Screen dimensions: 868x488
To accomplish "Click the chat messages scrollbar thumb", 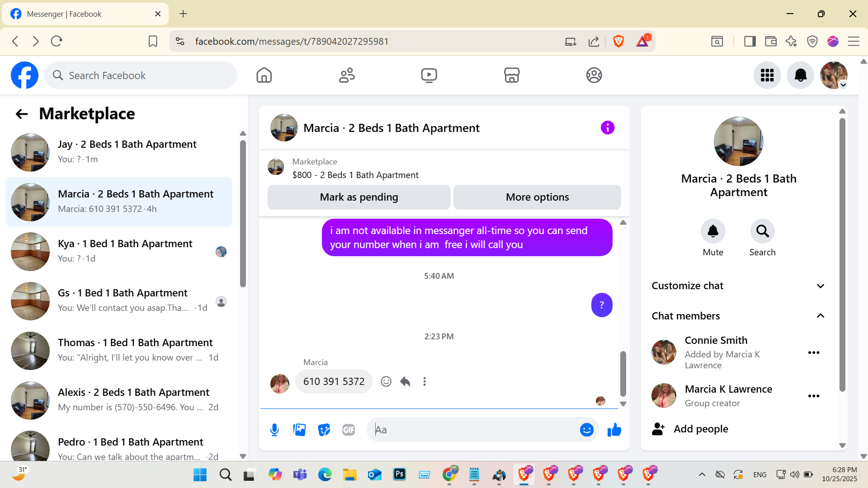I will point(623,373).
